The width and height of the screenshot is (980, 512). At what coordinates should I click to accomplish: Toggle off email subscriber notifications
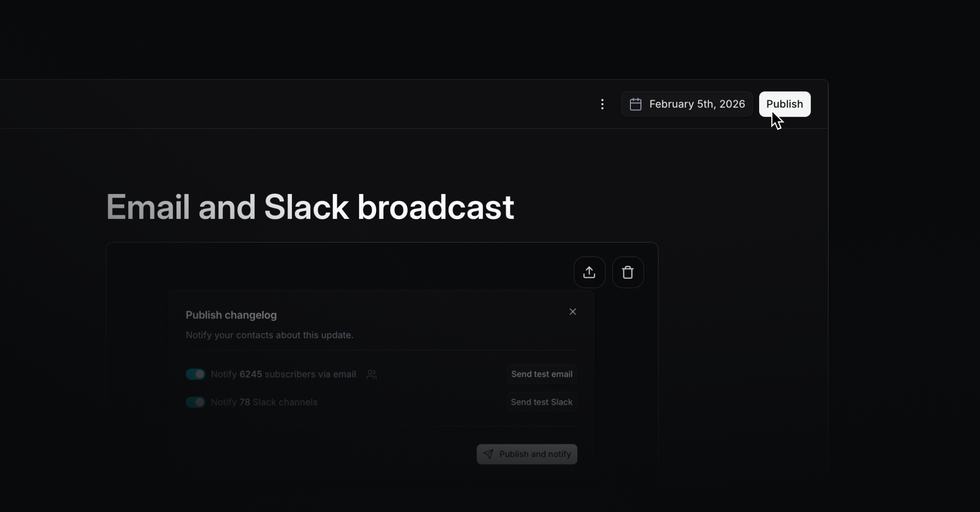click(x=195, y=374)
